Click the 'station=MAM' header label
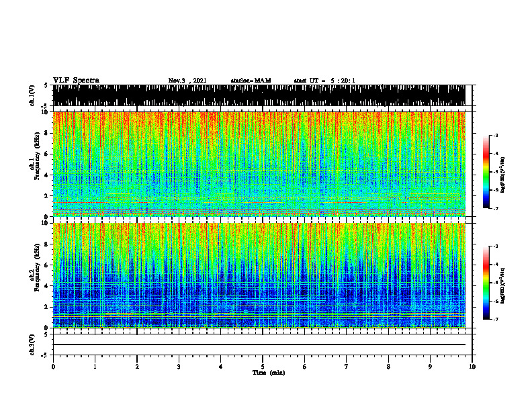This screenshot has width=532, height=411. pyautogui.click(x=251, y=81)
